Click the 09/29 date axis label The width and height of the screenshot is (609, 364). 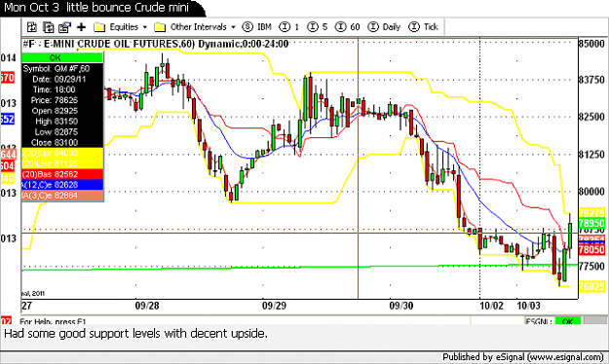point(274,306)
